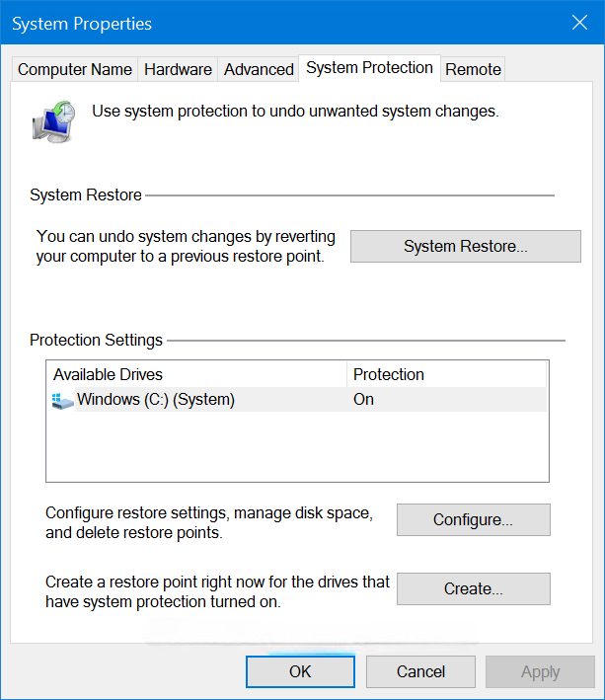605x700 pixels.
Task: Open Configure... restore settings
Action: [473, 519]
